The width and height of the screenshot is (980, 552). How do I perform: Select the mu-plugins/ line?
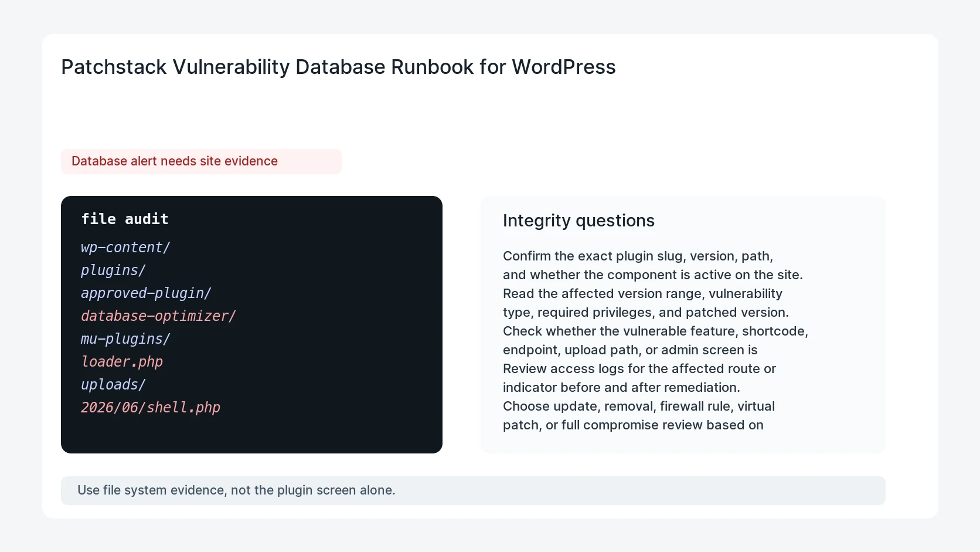[125, 339]
